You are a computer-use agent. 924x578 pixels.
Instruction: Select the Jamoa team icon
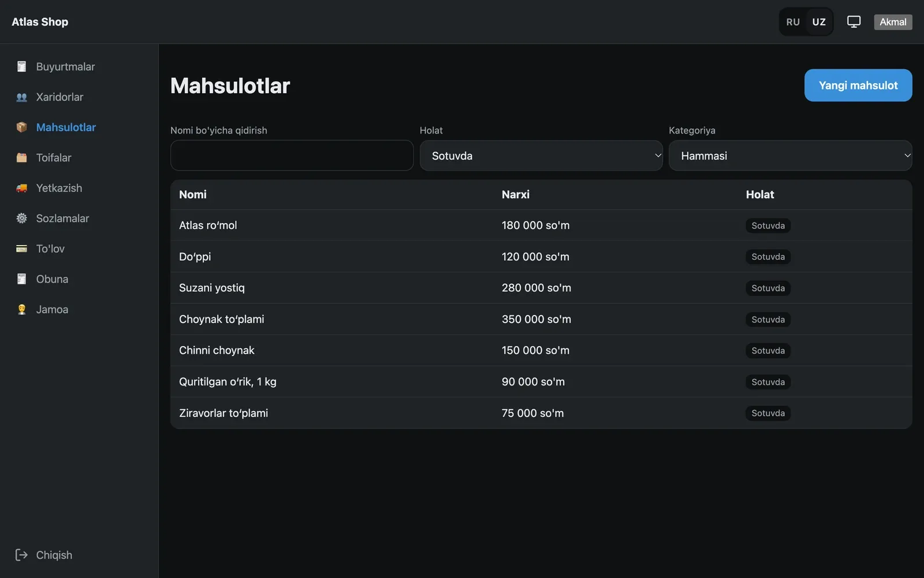(x=21, y=309)
